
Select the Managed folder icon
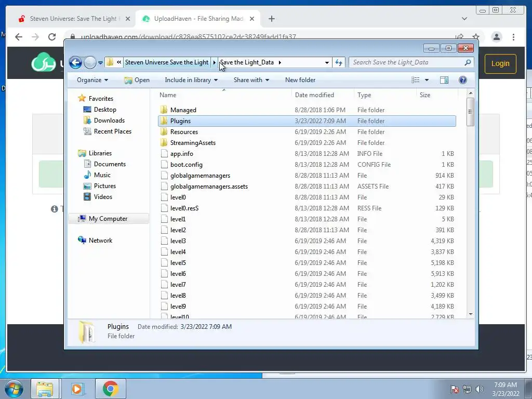point(164,110)
